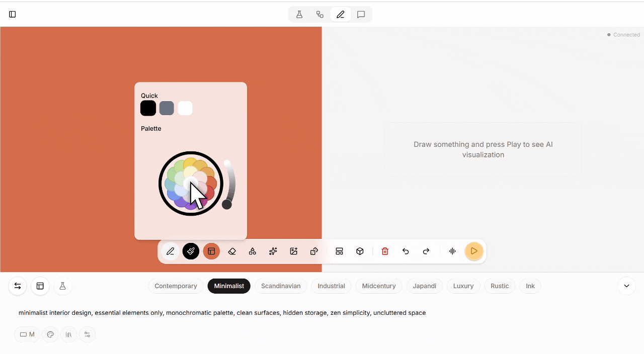Click the Undo icon
Image resolution: width=644 pixels, height=354 pixels.
tap(406, 251)
